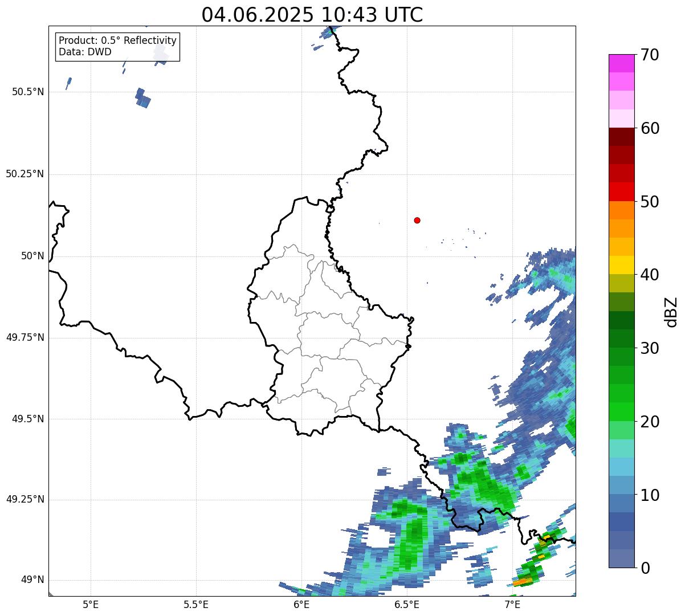Click the 7°E longitude label

(512, 604)
